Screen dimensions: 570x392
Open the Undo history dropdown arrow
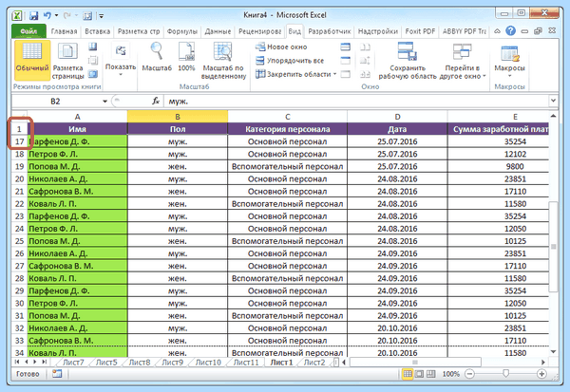click(x=56, y=15)
